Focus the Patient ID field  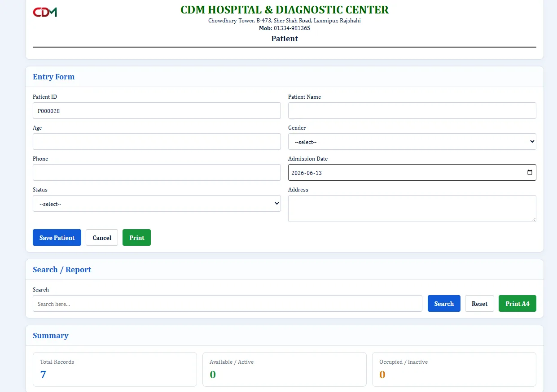[157, 111]
